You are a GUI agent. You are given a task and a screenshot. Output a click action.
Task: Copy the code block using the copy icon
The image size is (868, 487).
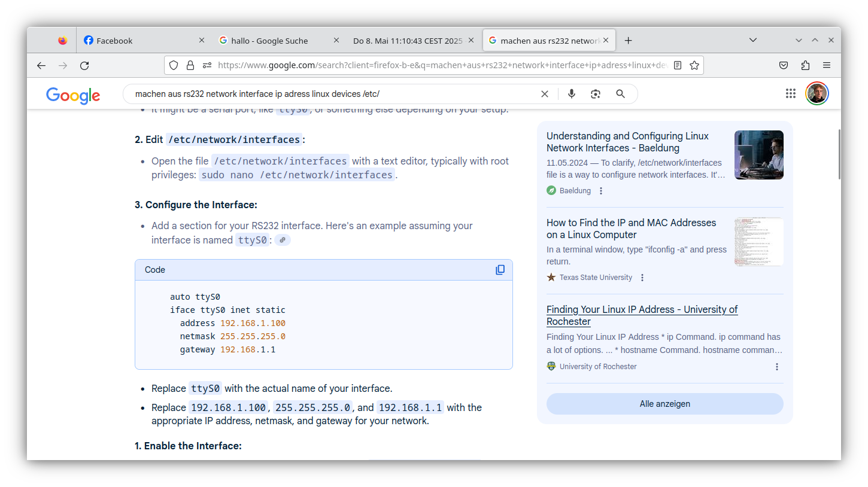(x=500, y=269)
